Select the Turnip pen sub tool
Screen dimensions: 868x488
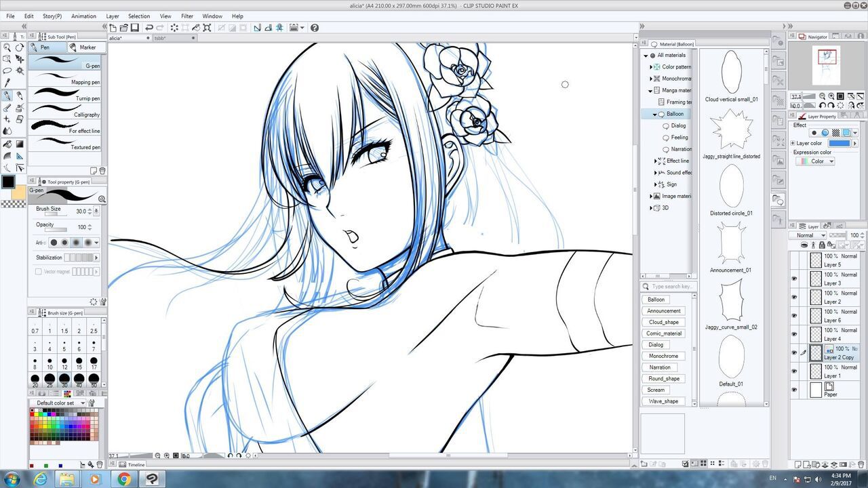tap(65, 94)
